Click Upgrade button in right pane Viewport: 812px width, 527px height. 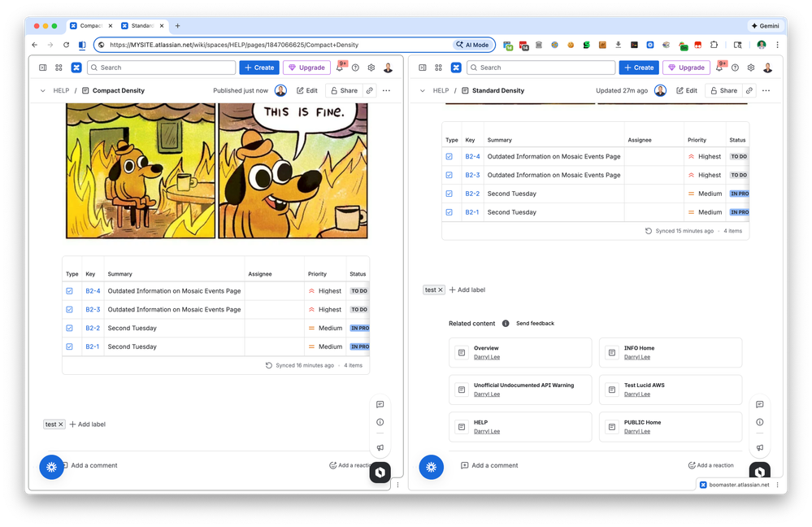tap(686, 68)
